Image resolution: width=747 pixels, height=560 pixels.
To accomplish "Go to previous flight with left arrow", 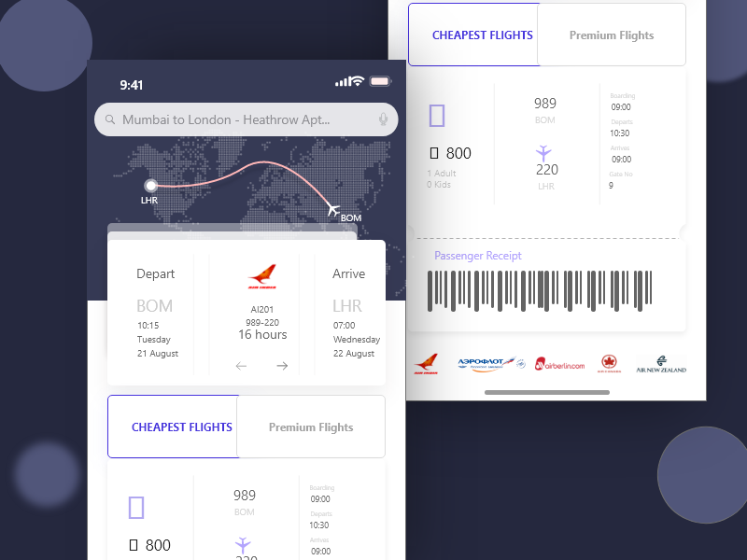I will tap(241, 366).
